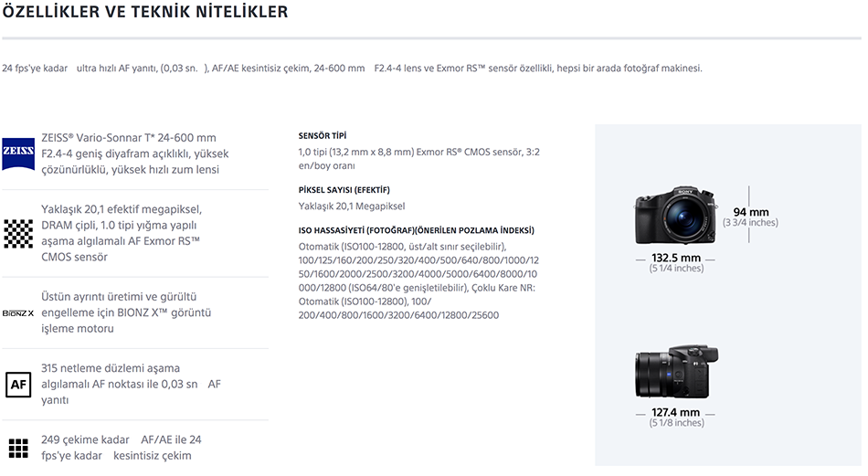This screenshot has height=476, width=868.
Task: Click the SENSÖR TİPİ spec heading
Action: coord(323,135)
